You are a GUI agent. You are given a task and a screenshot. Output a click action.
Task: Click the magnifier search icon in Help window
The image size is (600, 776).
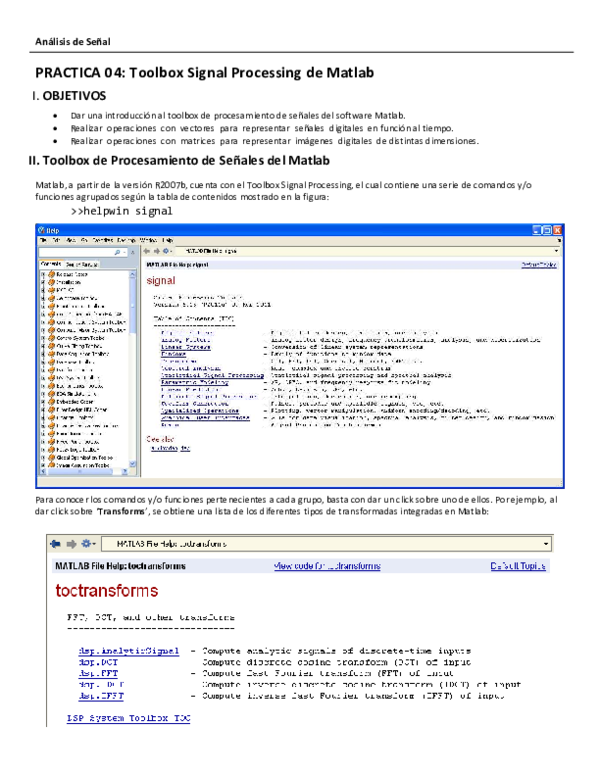tap(117, 252)
